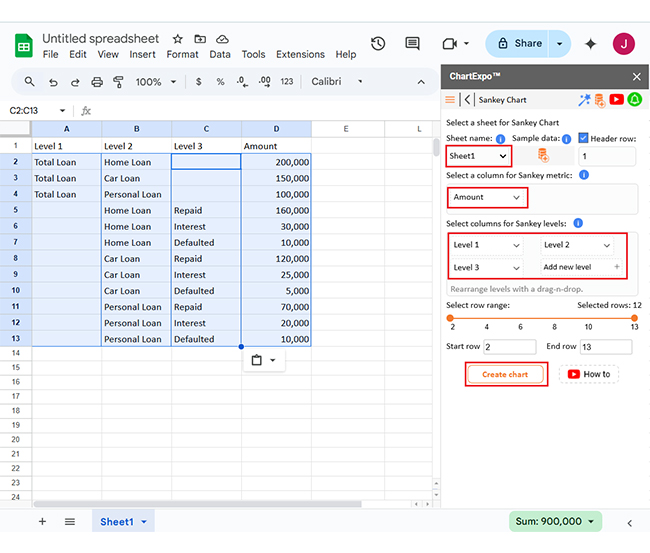Click the Create chart button
The image size is (650, 553).
506,374
